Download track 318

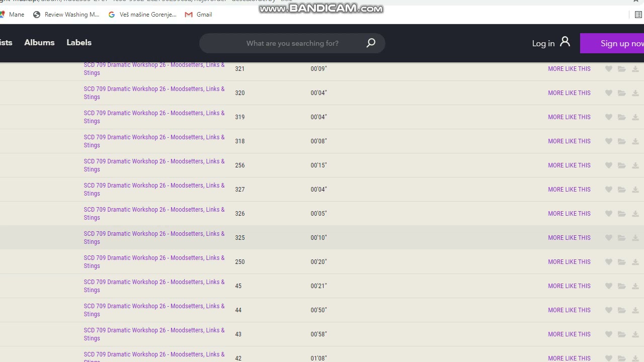click(635, 141)
